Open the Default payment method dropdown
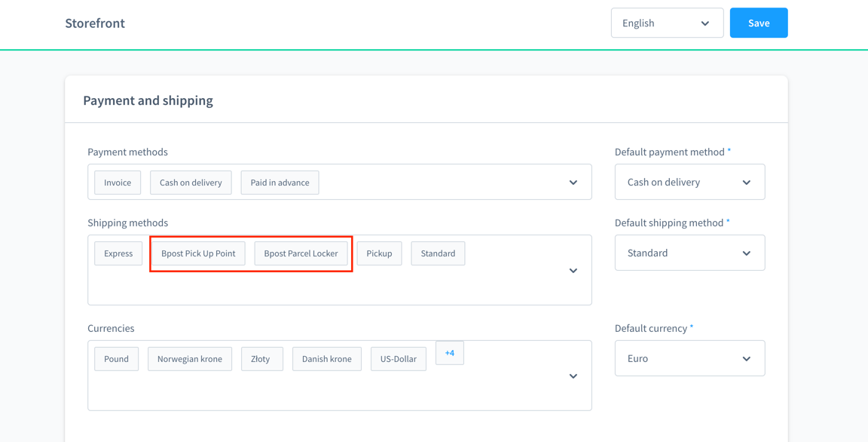This screenshot has width=868, height=442. coord(689,182)
